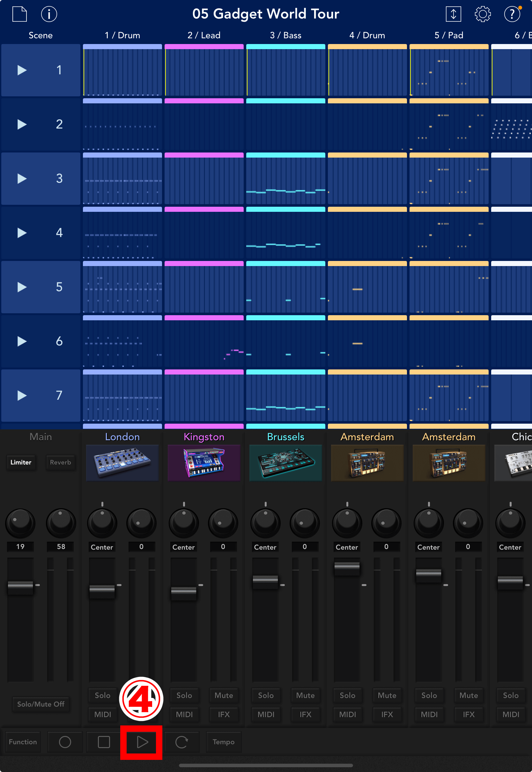Screen dimensions: 532x772
Task: Click the Scene column header
Action: [x=41, y=35]
